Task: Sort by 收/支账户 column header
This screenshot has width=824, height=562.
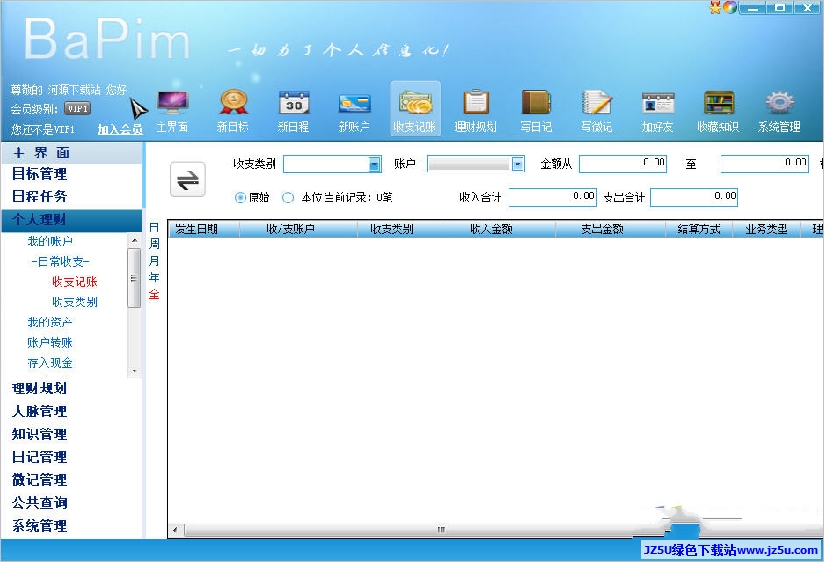Action: pyautogui.click(x=298, y=229)
